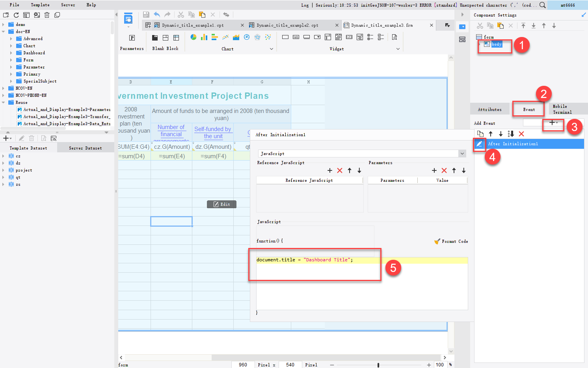The height and width of the screenshot is (368, 588).
Task: Collapse the Reuse folder
Action: pyautogui.click(x=3, y=102)
